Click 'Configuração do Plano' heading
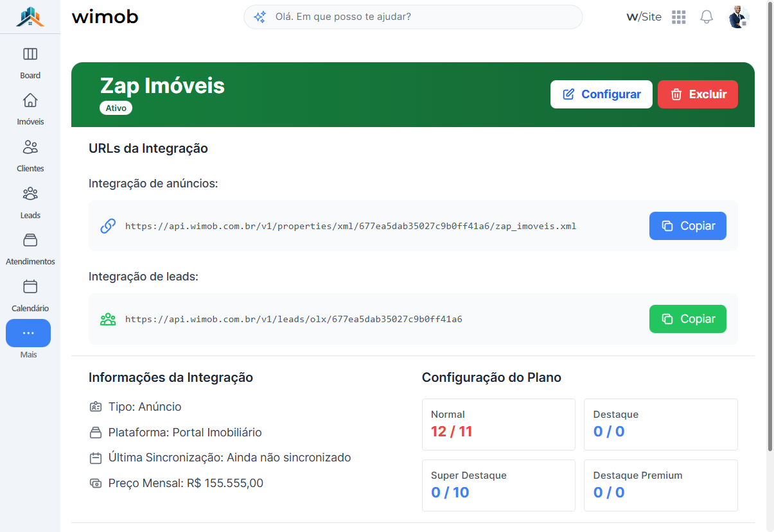Viewport: 774px width, 532px height. (x=491, y=377)
